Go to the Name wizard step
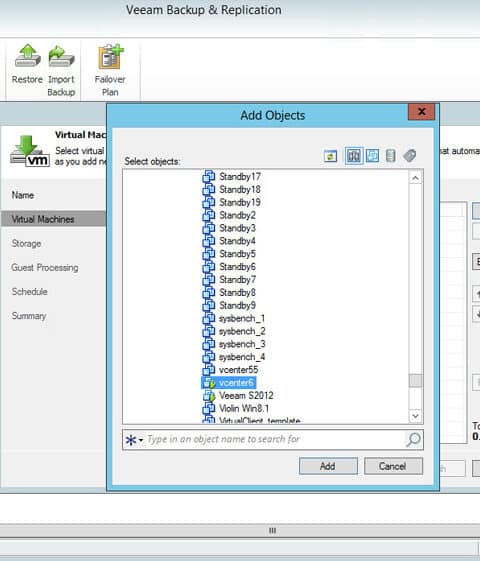Screen dimensions: 480x561 (23, 195)
